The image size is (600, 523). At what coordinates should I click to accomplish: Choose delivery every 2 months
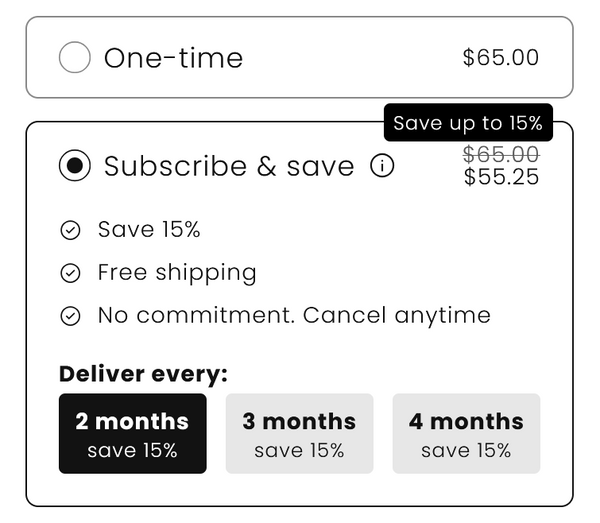tap(132, 433)
